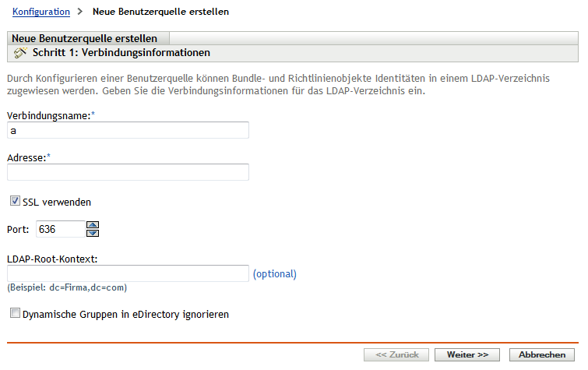Viewport: 588px width, 370px height.
Task: Enable Dynamische Gruppen in eDirectory ignorieren checkbox
Action: [x=16, y=315]
